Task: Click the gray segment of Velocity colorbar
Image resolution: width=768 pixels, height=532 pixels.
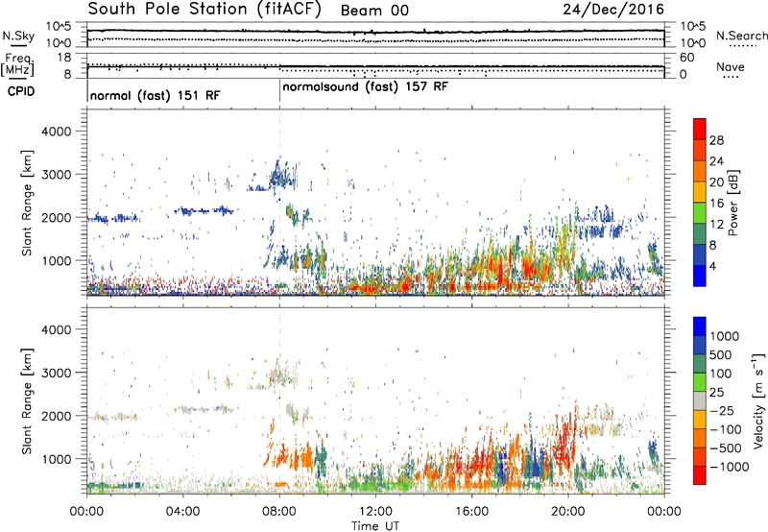Action: (700, 400)
